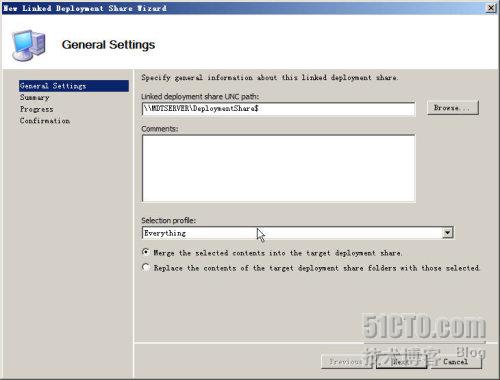Click the 'Linked deployment share UNC path:' label
Image resolution: width=500 pixels, height=380 pixels.
coord(200,97)
